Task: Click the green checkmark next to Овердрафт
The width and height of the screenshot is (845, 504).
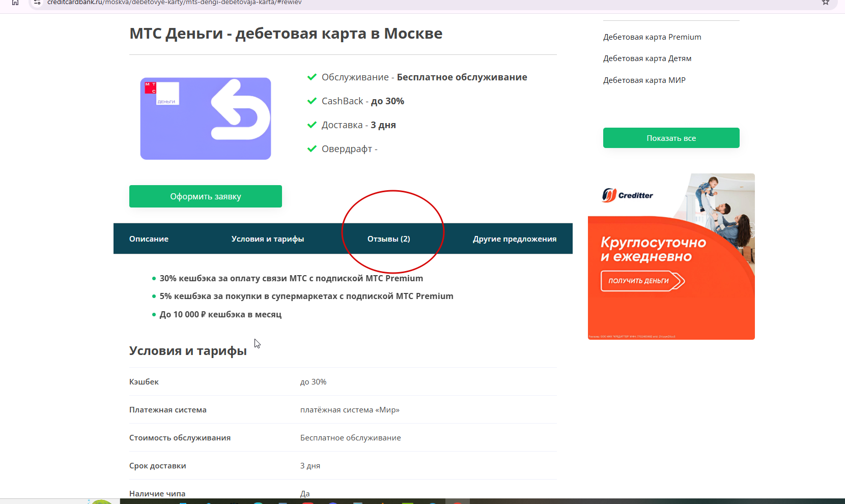Action: click(312, 149)
